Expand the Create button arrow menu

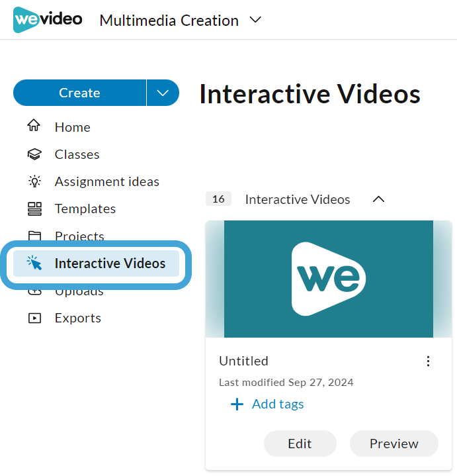tap(163, 93)
